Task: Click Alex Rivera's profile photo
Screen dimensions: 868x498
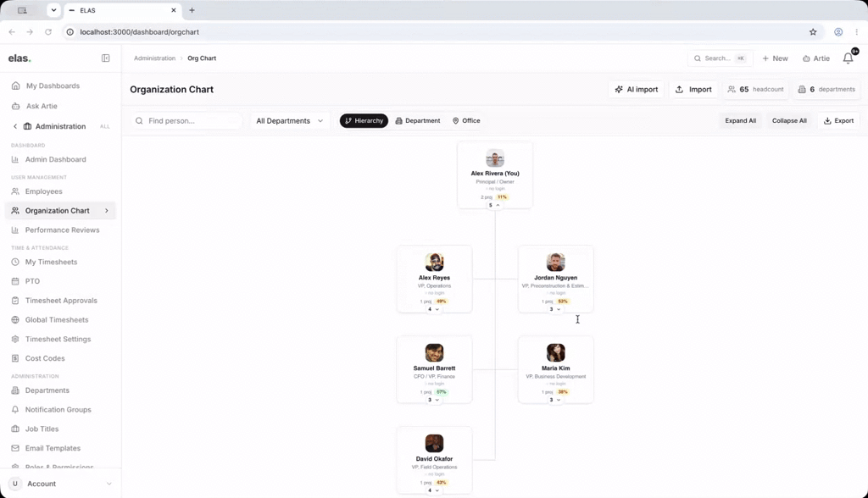Action: pyautogui.click(x=495, y=158)
